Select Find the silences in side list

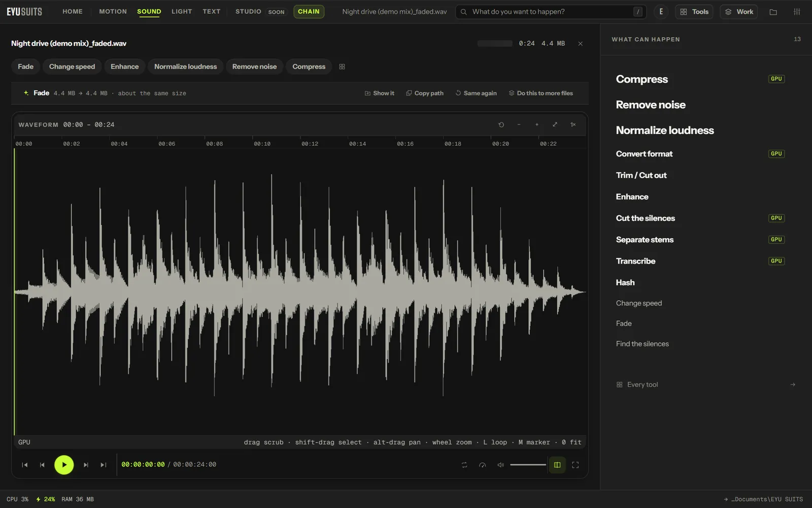[642, 344]
